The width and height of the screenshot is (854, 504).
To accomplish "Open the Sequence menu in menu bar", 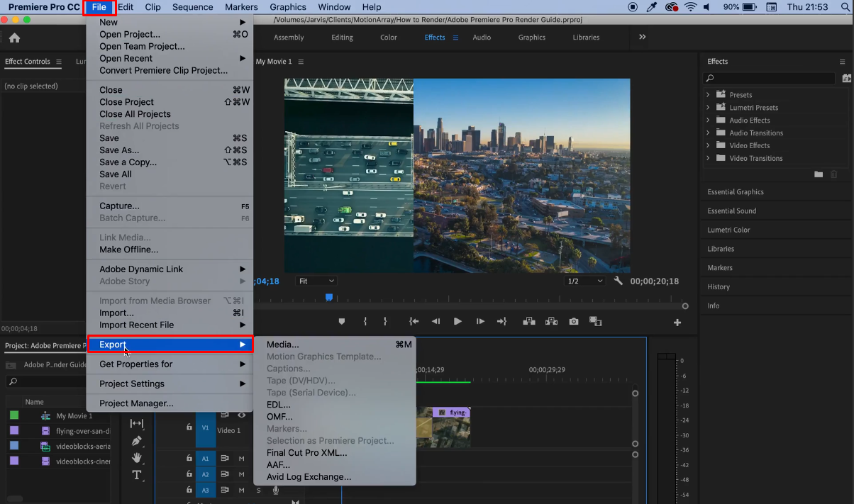I will (193, 7).
